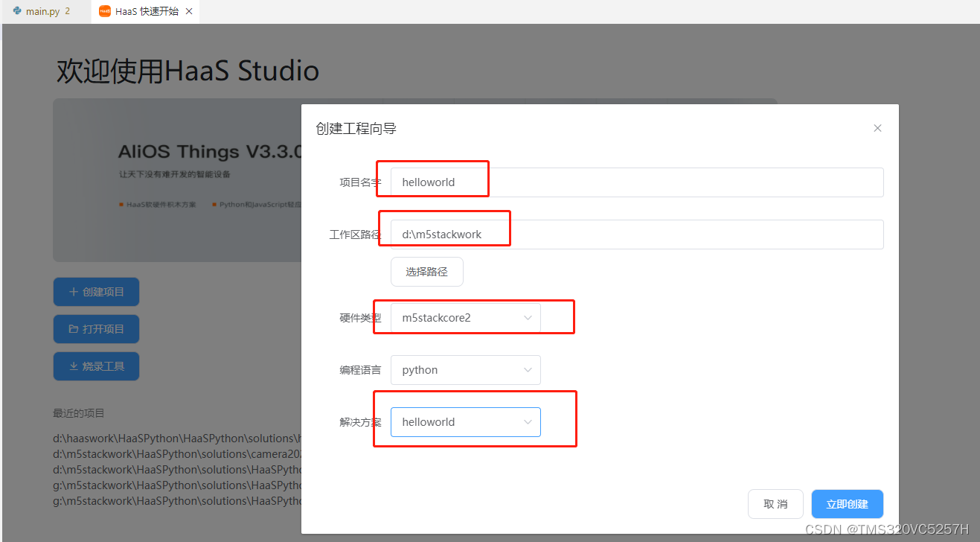Click the 欢迎使用HaaS Studio heading
The width and height of the screenshot is (980, 542).
tap(188, 71)
